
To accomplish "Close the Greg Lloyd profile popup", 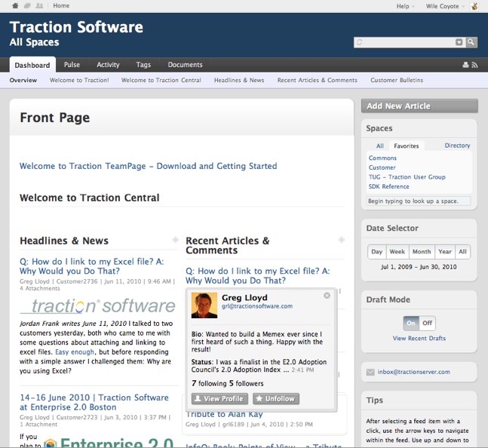I will 327,296.
